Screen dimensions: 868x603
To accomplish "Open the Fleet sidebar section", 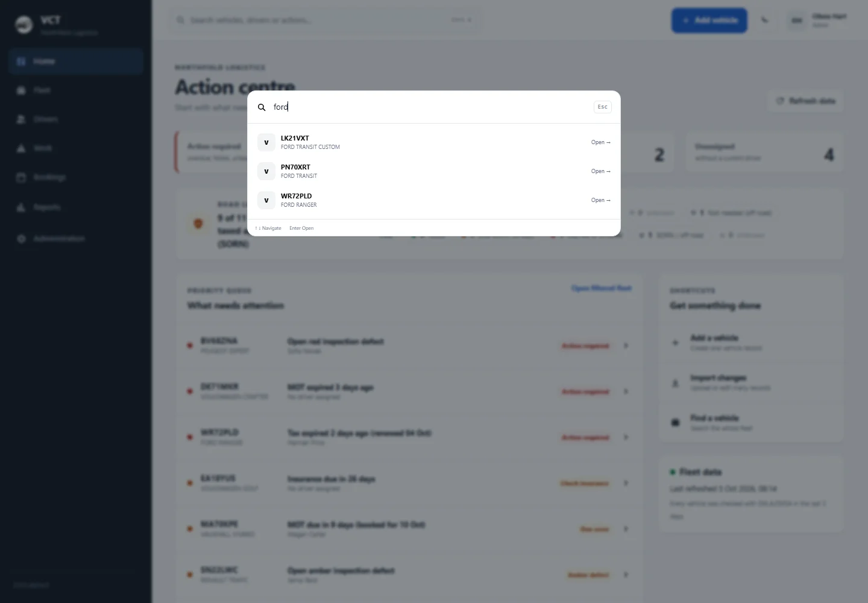I will (76, 90).
